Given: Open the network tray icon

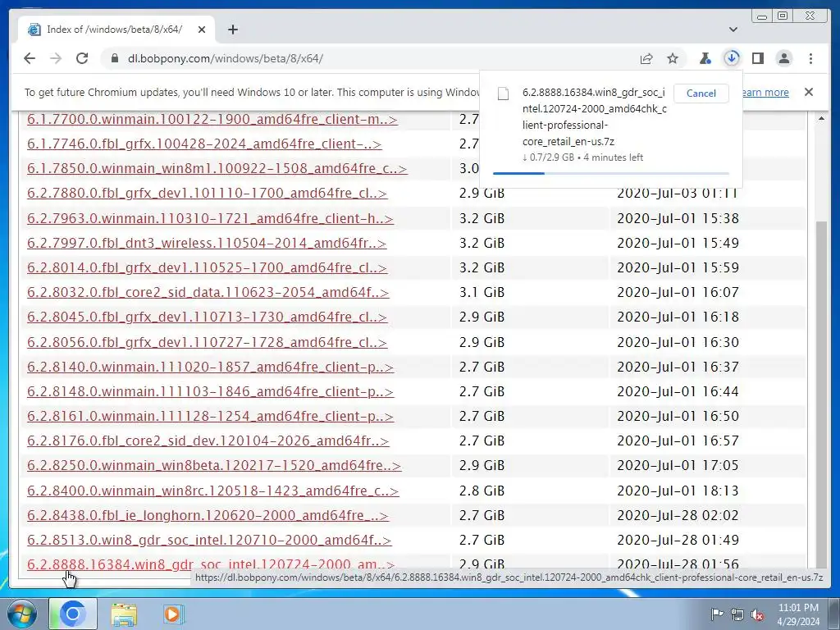Looking at the screenshot, I should coord(737,614).
